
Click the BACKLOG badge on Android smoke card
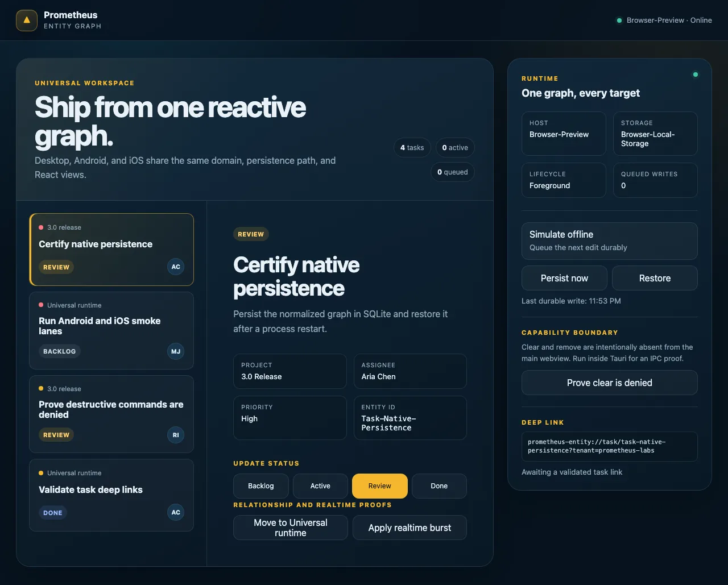60,351
